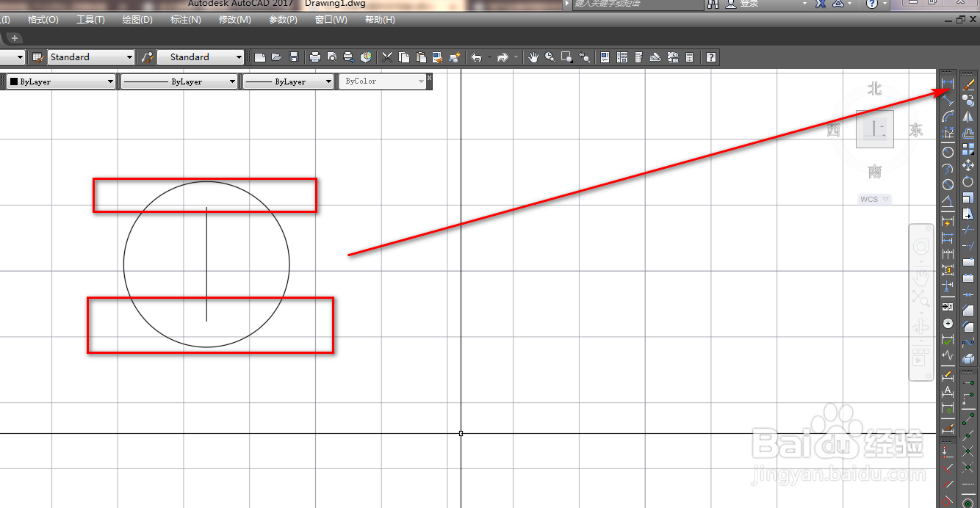This screenshot has height=508, width=980.
Task: Click the Cut scissors icon
Action: click(x=386, y=57)
